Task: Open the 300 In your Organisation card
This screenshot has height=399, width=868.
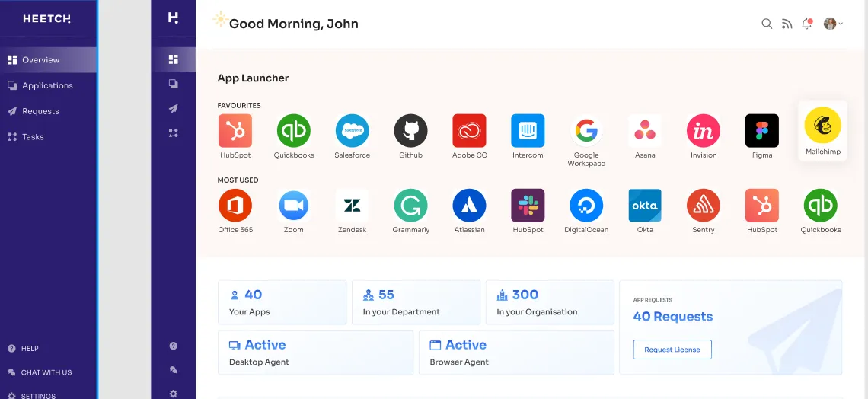Action: pyautogui.click(x=550, y=302)
